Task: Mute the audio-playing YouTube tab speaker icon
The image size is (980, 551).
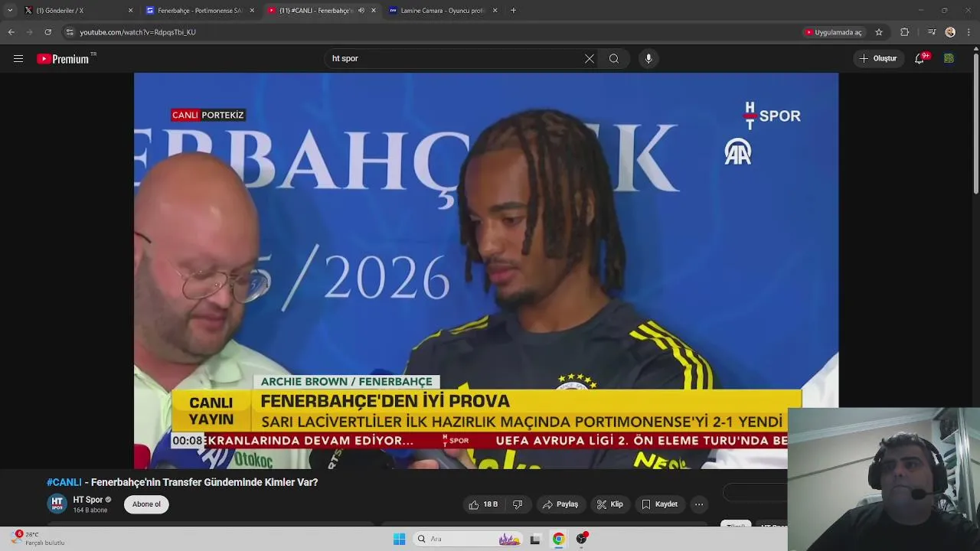Action: 361,11
